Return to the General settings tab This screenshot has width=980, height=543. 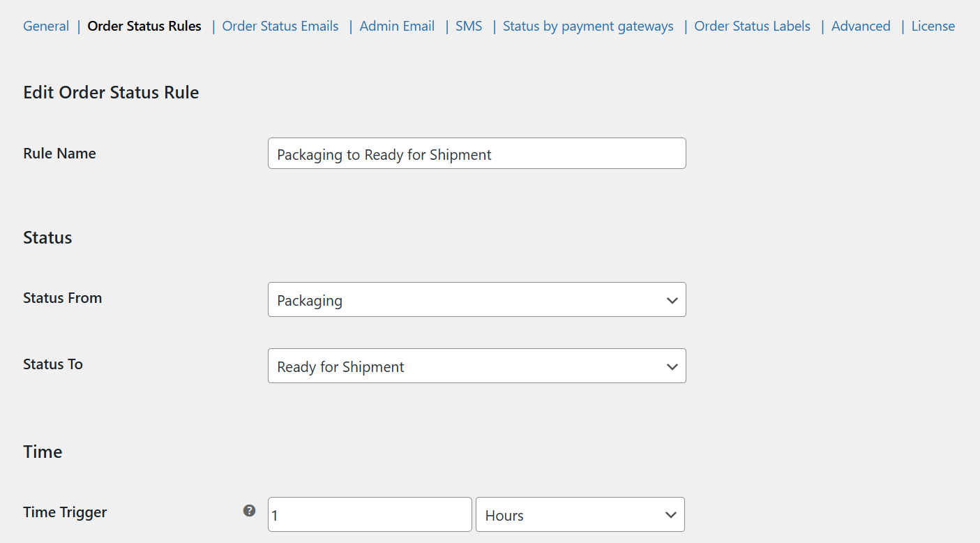pos(46,26)
